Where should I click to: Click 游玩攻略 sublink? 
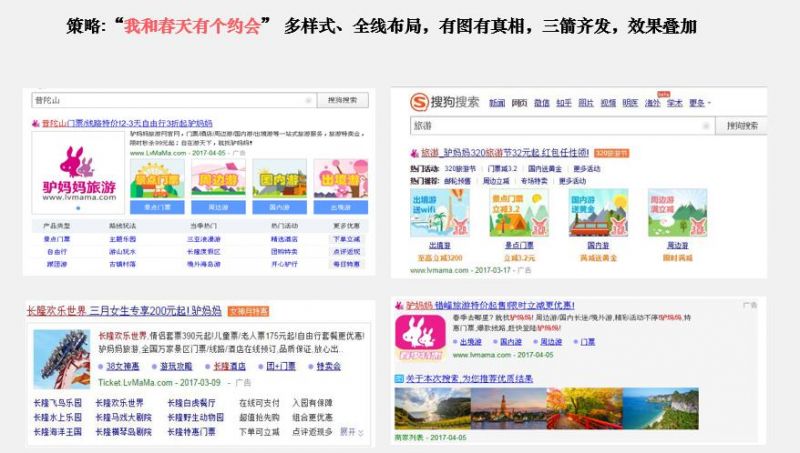click(176, 366)
